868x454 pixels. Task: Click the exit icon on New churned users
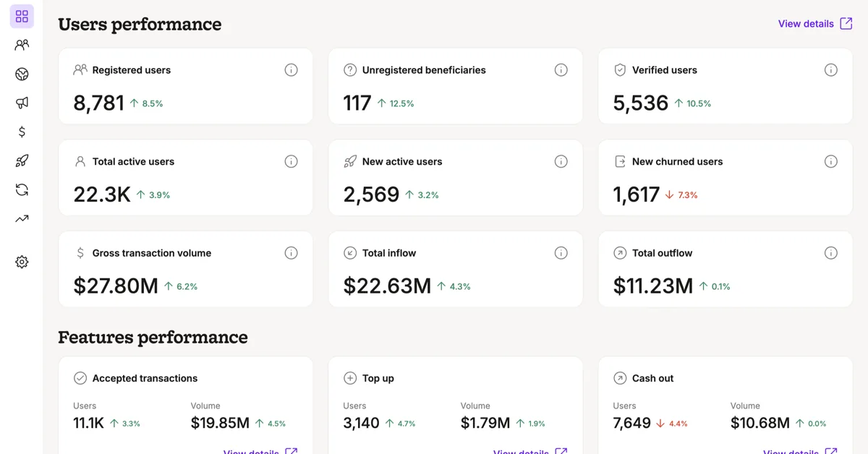coord(620,161)
